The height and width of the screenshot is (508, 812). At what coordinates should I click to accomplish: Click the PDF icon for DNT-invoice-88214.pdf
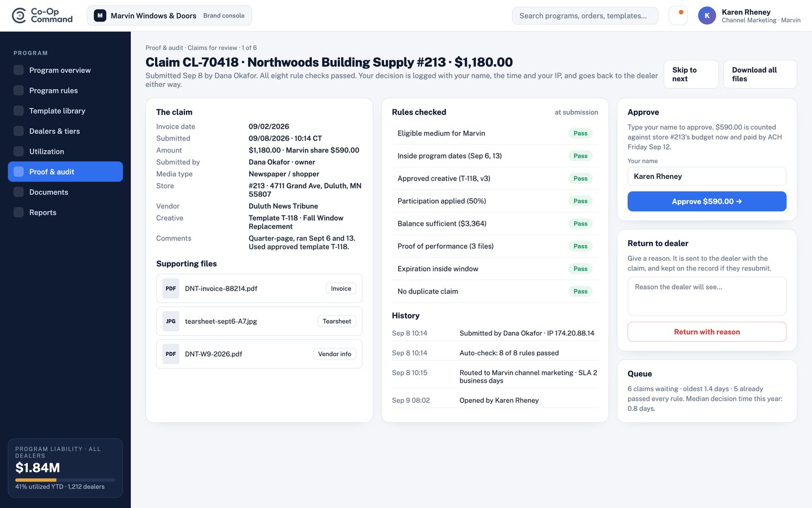tap(171, 288)
